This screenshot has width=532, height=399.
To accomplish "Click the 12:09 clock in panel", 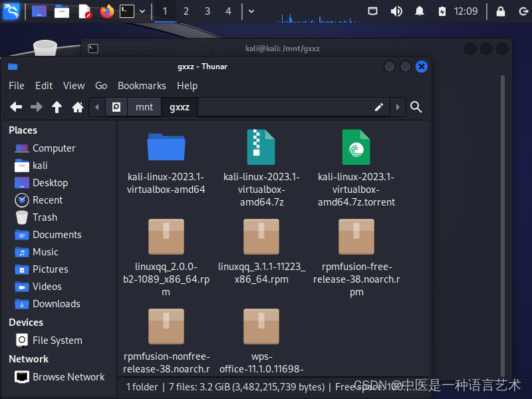I will (465, 11).
